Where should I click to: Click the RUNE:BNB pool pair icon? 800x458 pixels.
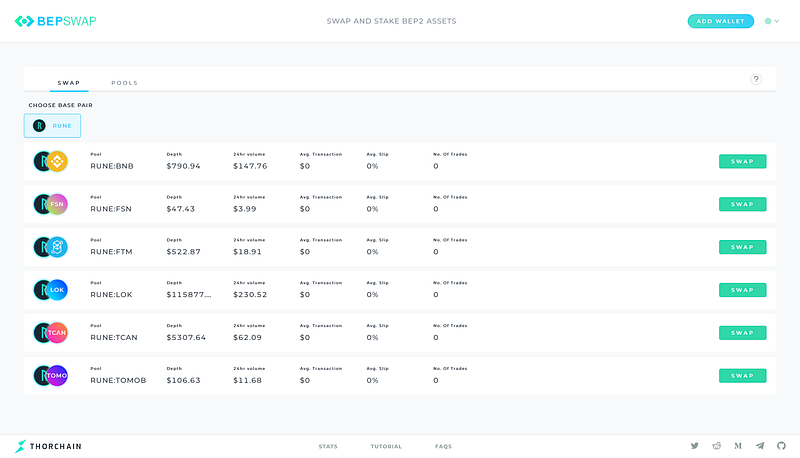pos(51,161)
